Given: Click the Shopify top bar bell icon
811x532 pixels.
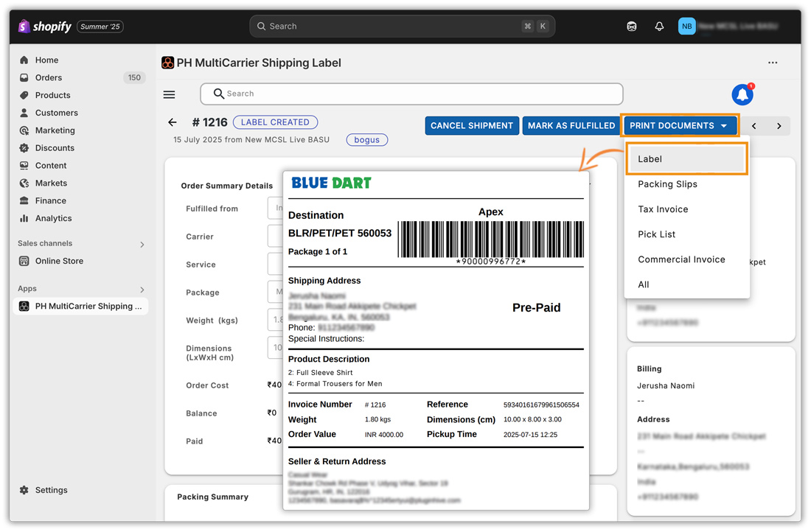Looking at the screenshot, I should pyautogui.click(x=659, y=27).
